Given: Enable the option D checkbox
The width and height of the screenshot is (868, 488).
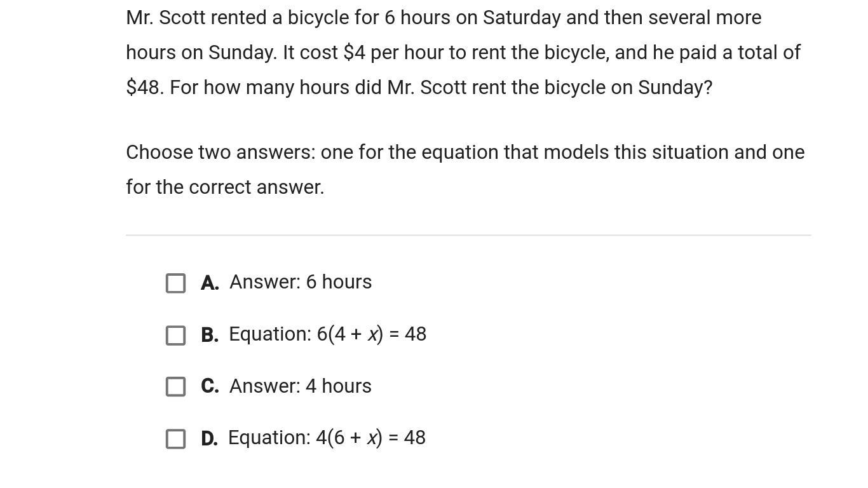Looking at the screenshot, I should pos(176,438).
